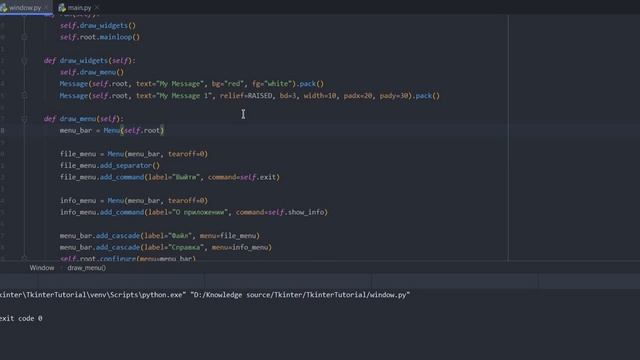Collapse the draw_menu method fold marker

click(x=24, y=119)
